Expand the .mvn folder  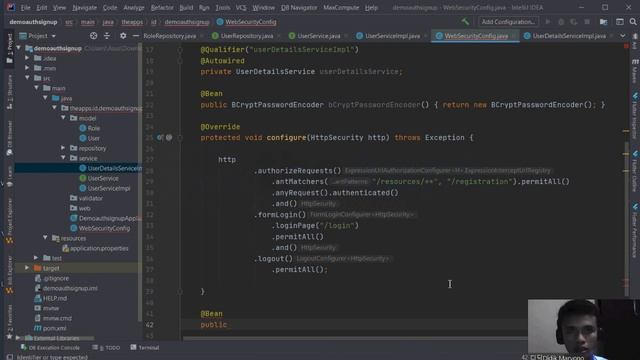point(27,68)
